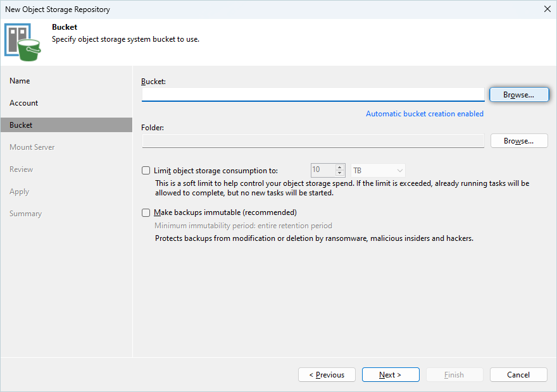The height and width of the screenshot is (392, 557).
Task: Open the TB unit dropdown
Action: pyautogui.click(x=378, y=171)
